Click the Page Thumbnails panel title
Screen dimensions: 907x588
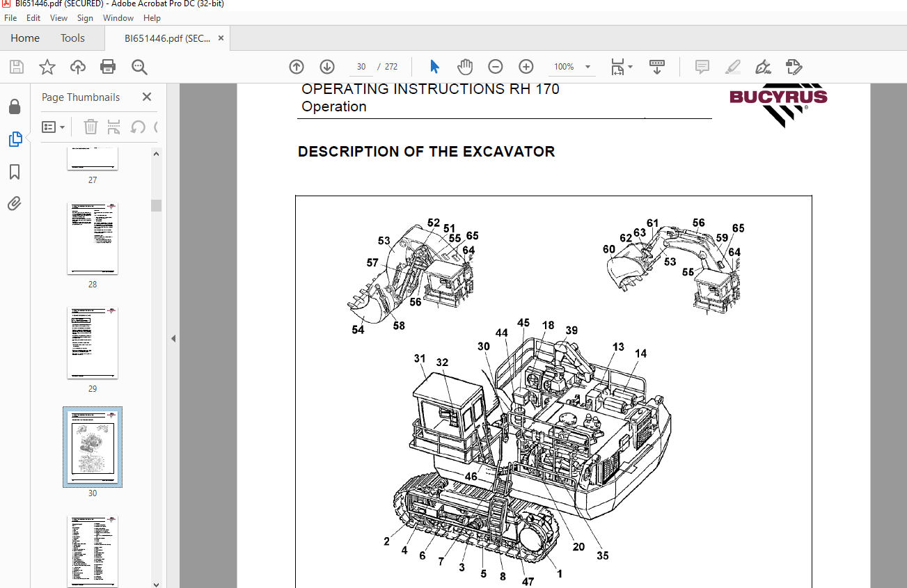pyautogui.click(x=81, y=97)
